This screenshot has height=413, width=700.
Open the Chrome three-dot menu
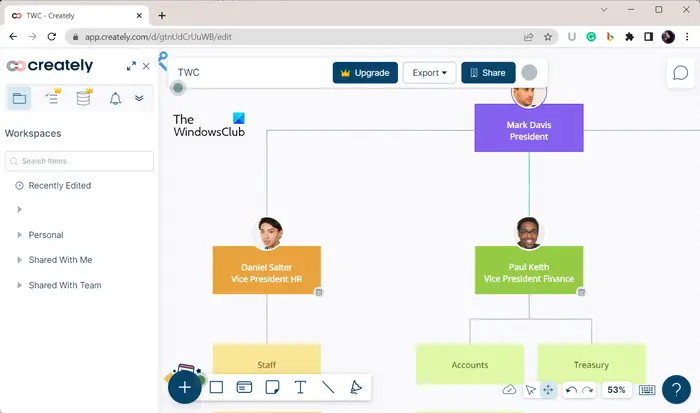[687, 37]
